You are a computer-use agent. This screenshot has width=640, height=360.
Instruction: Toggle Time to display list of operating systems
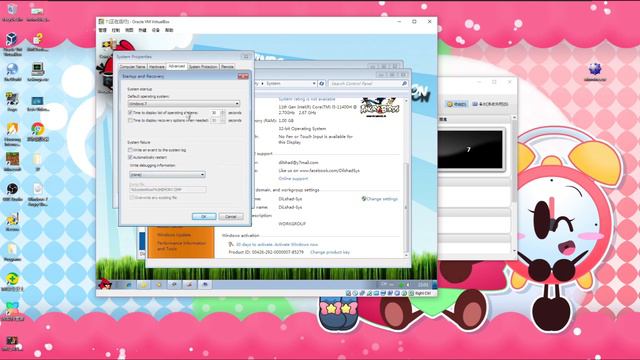130,112
